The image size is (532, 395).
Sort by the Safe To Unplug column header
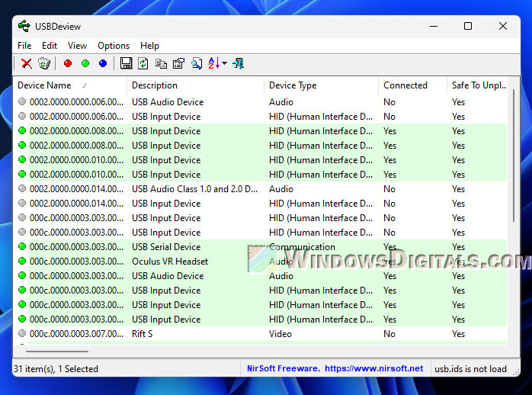coord(478,85)
